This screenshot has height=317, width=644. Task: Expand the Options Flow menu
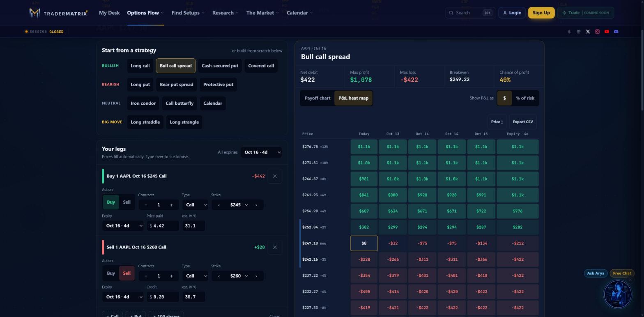[x=145, y=13]
